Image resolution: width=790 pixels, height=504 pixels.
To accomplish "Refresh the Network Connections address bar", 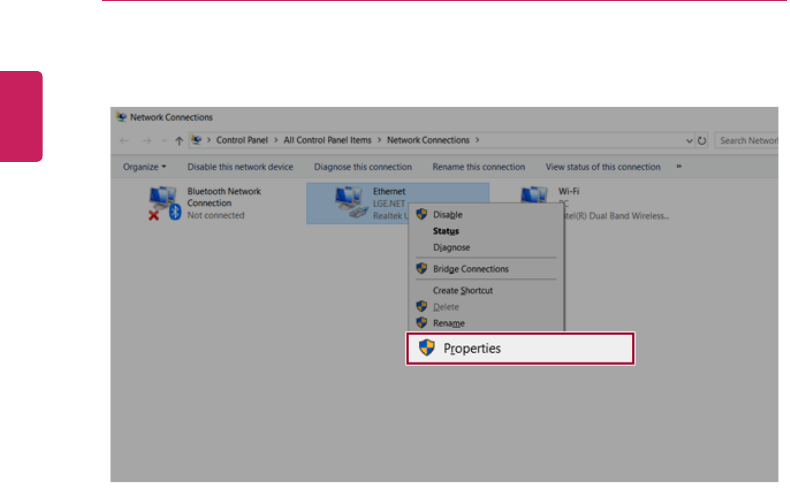I will pos(702,141).
